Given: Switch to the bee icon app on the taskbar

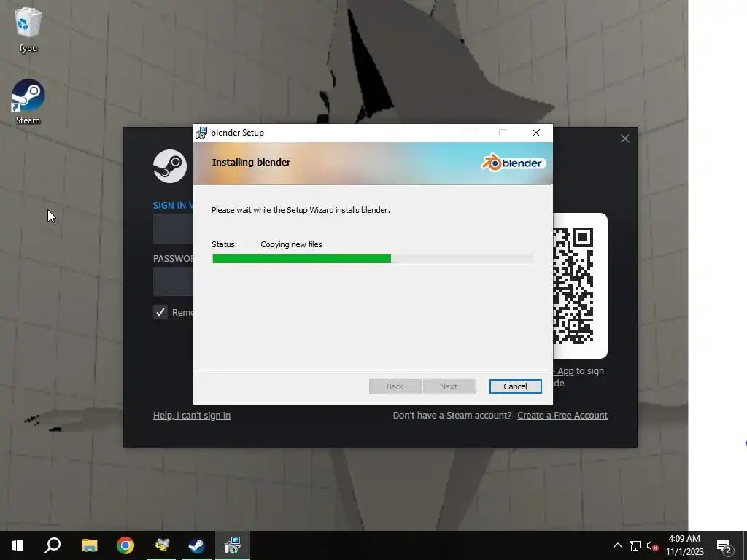Looking at the screenshot, I should pos(161,545).
